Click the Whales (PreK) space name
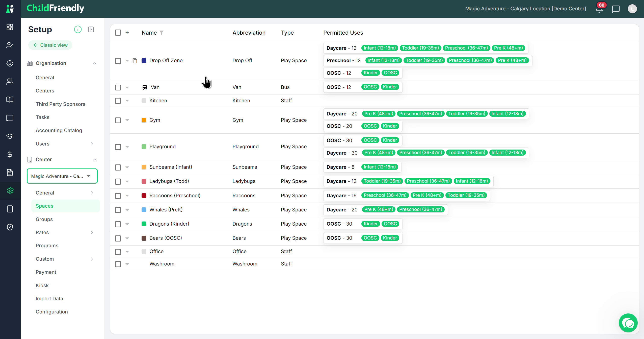The height and width of the screenshot is (339, 644). [166, 210]
